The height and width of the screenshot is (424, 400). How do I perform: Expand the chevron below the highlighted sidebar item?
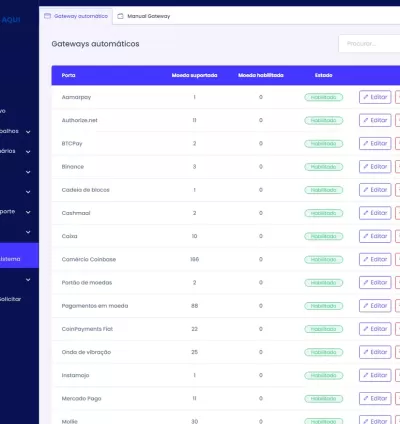pyautogui.click(x=28, y=280)
